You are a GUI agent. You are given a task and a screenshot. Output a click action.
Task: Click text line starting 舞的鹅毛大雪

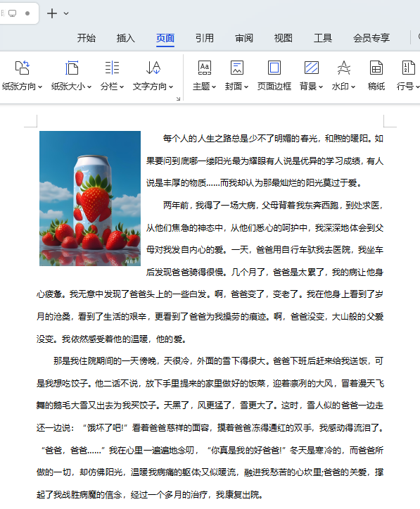click(210, 406)
